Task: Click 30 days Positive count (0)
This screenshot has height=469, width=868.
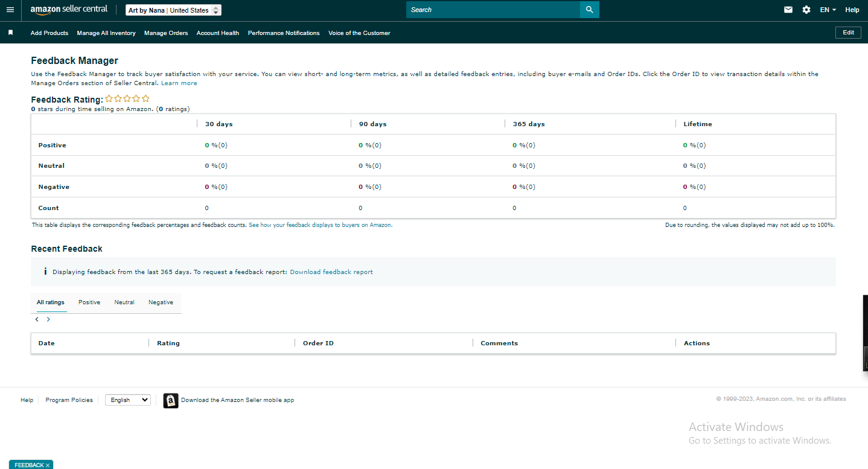Action: (x=223, y=145)
